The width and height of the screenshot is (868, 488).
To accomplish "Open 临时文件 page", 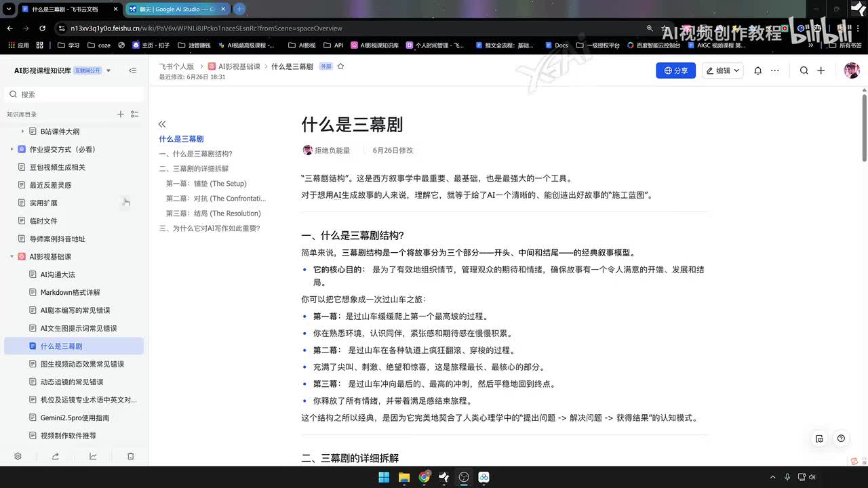I will [x=43, y=221].
